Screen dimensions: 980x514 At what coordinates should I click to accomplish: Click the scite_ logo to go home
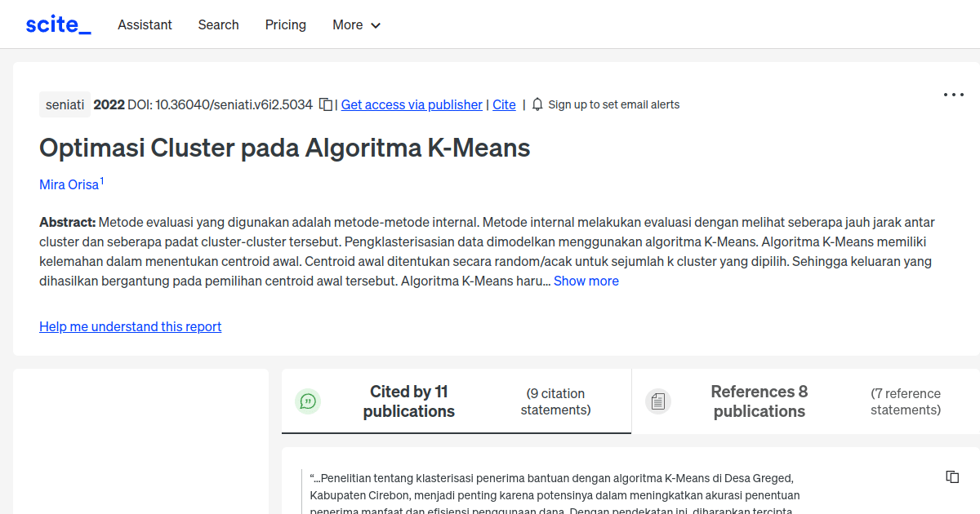point(57,24)
